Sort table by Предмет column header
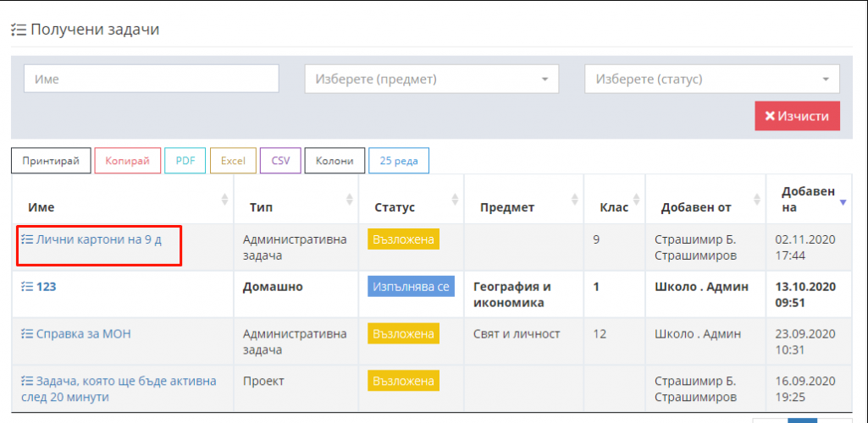Viewport: 868px width, 423px height. [x=506, y=207]
